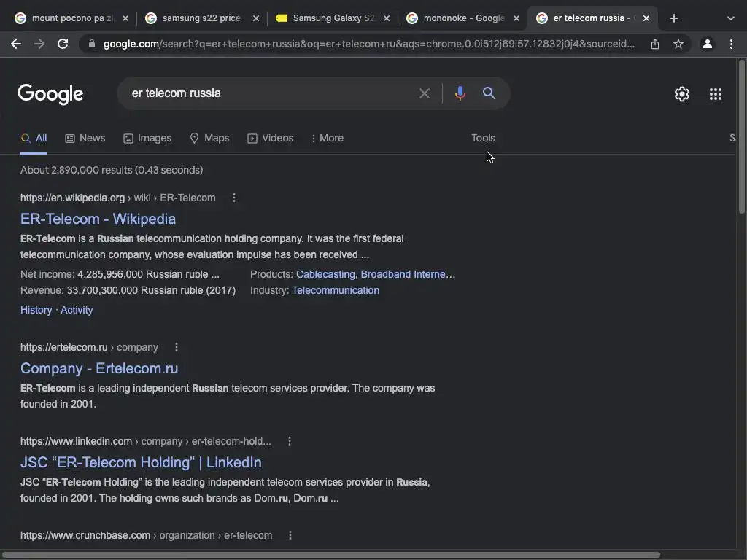Close the Samsung Galaxy tab
Screen dimensions: 747x560
[387, 18]
